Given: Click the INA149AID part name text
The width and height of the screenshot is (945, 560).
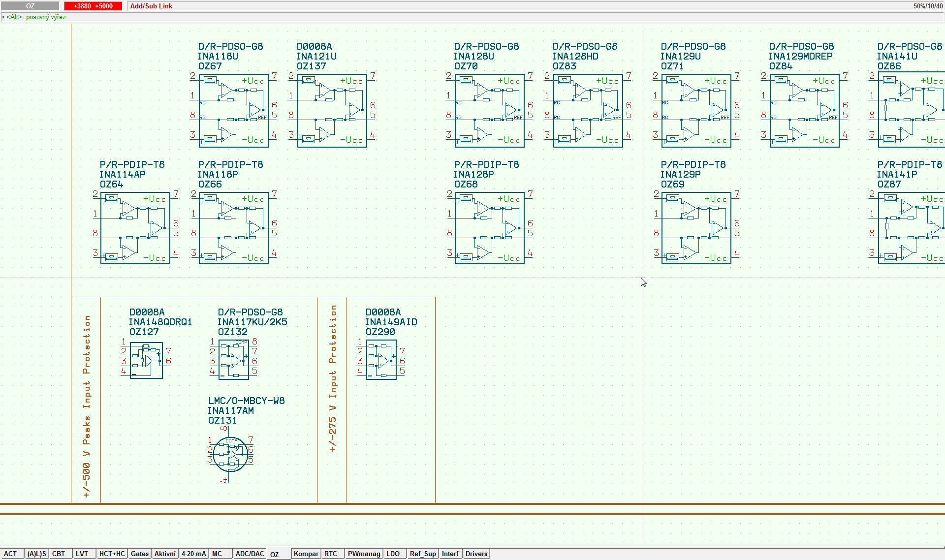Looking at the screenshot, I should click(391, 322).
